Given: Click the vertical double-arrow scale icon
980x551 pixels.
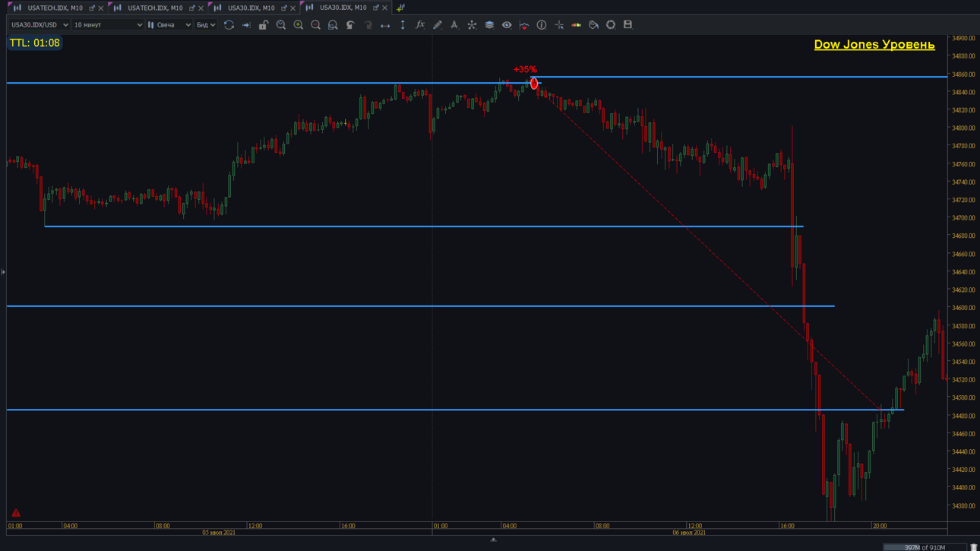Looking at the screenshot, I should [x=403, y=25].
